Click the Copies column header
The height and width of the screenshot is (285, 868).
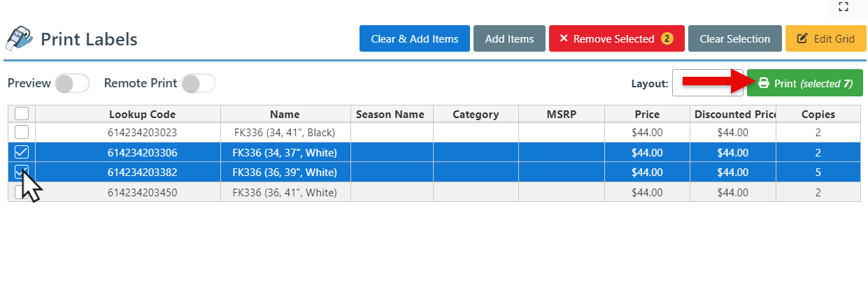click(x=818, y=115)
